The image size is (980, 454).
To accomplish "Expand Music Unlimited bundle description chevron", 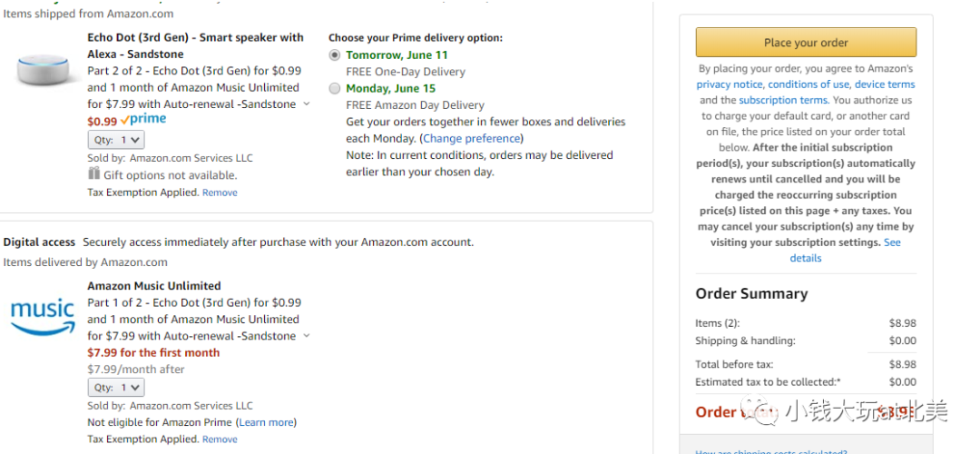I will pyautogui.click(x=307, y=336).
